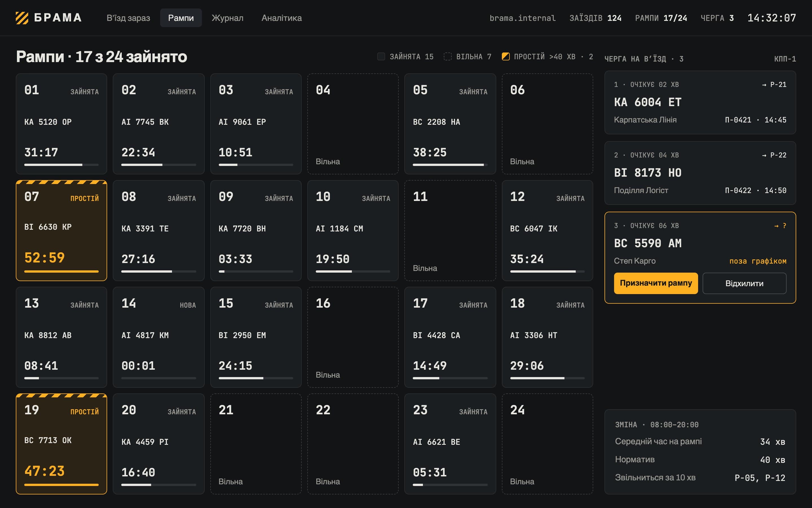Click the Відхилити button
812x508 pixels.
click(744, 283)
